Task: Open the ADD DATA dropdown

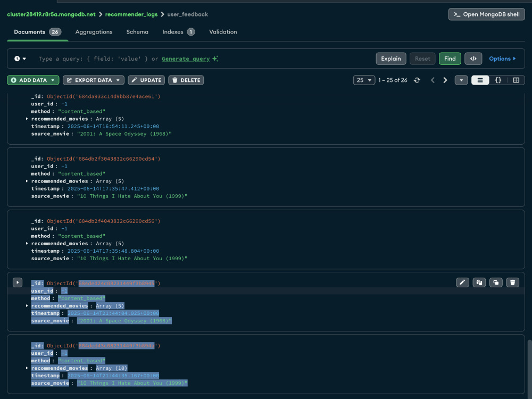Action: pyautogui.click(x=33, y=80)
